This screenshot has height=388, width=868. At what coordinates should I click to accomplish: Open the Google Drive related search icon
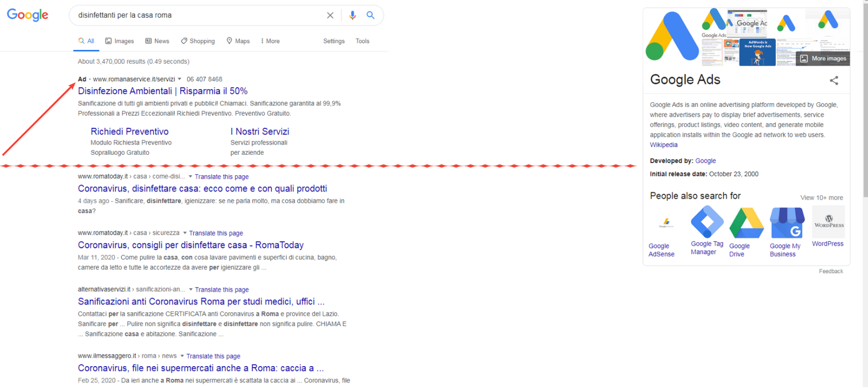point(746,223)
